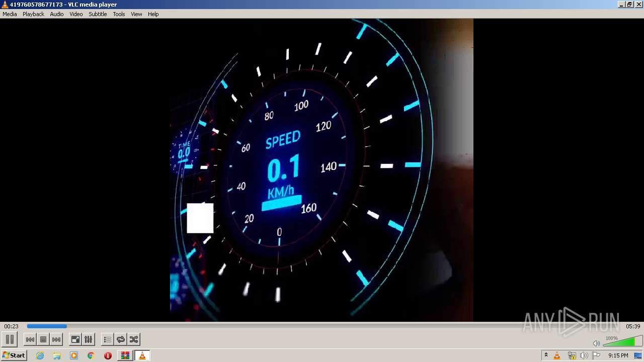Open the View menu
Viewport: 644px width, 362px height.
[x=136, y=14]
